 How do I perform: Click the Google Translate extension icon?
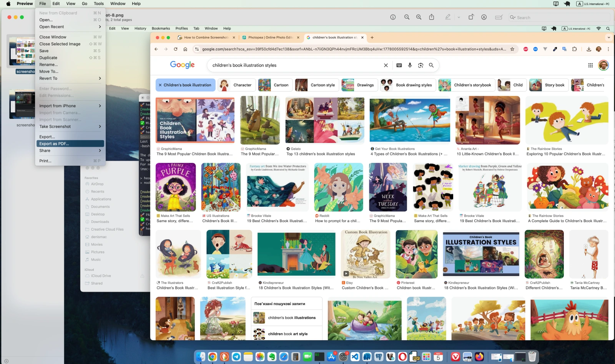(x=565, y=49)
